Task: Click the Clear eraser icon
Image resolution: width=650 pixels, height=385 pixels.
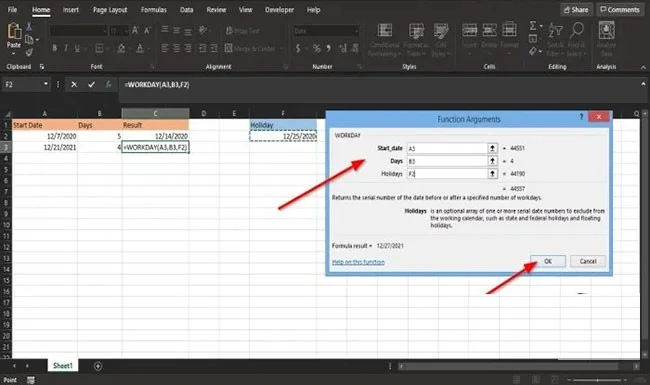Action: (x=533, y=51)
